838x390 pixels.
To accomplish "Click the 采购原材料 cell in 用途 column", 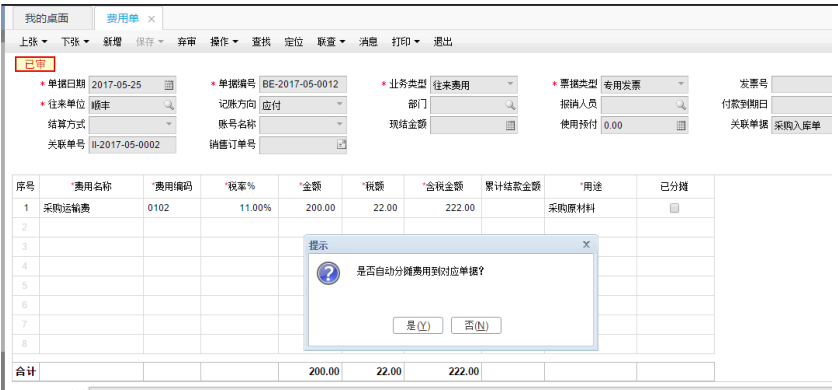I will [x=591, y=208].
